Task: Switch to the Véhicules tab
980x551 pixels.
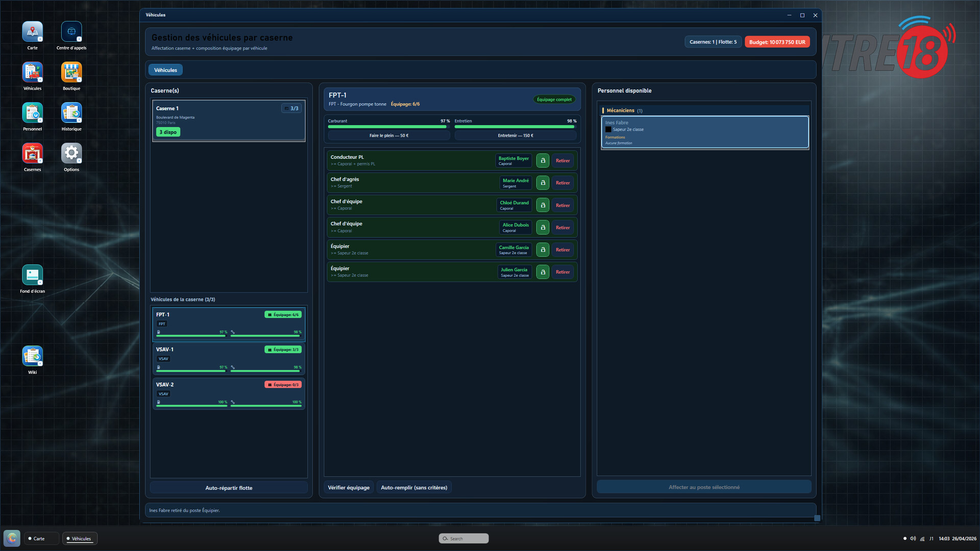Action: [x=165, y=70]
